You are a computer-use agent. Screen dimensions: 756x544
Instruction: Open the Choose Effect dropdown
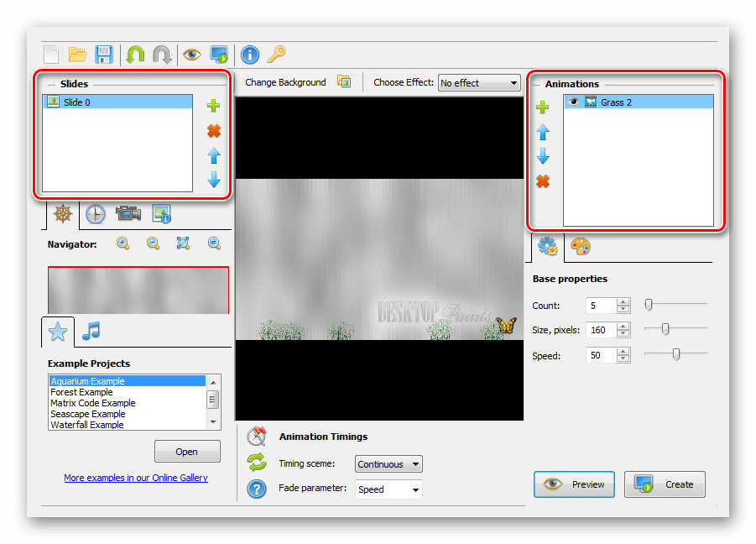coord(479,83)
